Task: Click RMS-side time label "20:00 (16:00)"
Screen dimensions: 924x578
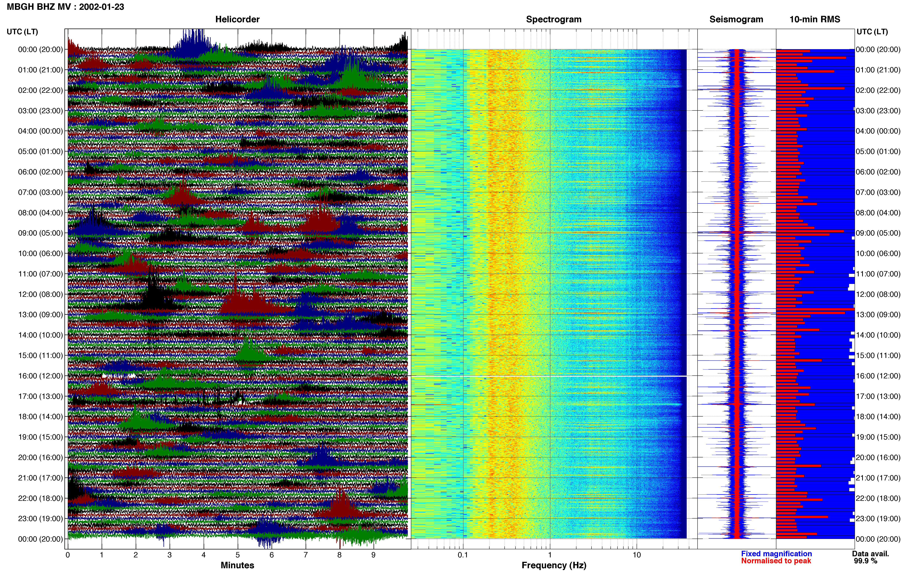Action: [x=878, y=458]
